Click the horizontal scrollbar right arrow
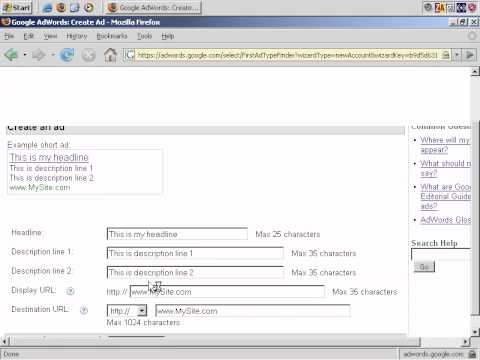Viewport: 480px width, 360px height. [x=466, y=341]
